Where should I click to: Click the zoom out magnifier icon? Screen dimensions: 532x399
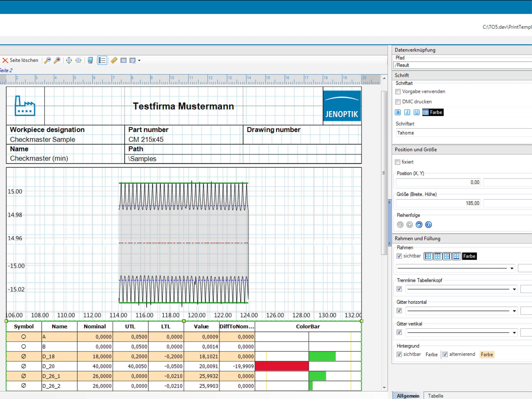pos(47,60)
